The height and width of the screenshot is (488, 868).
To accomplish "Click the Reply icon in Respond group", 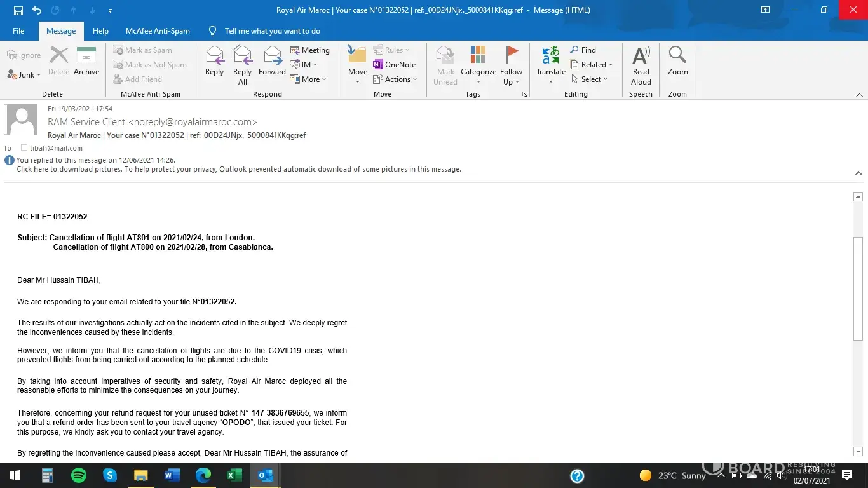I will click(215, 62).
